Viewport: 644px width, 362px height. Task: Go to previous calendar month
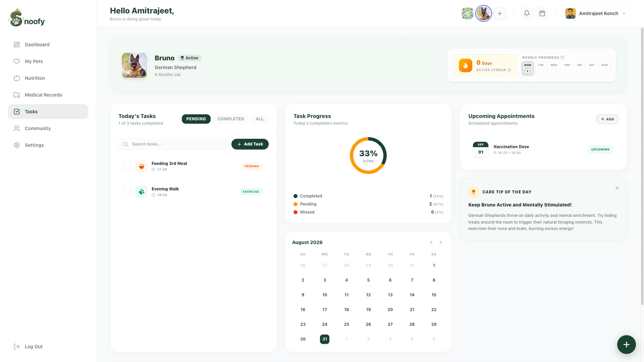click(x=431, y=242)
